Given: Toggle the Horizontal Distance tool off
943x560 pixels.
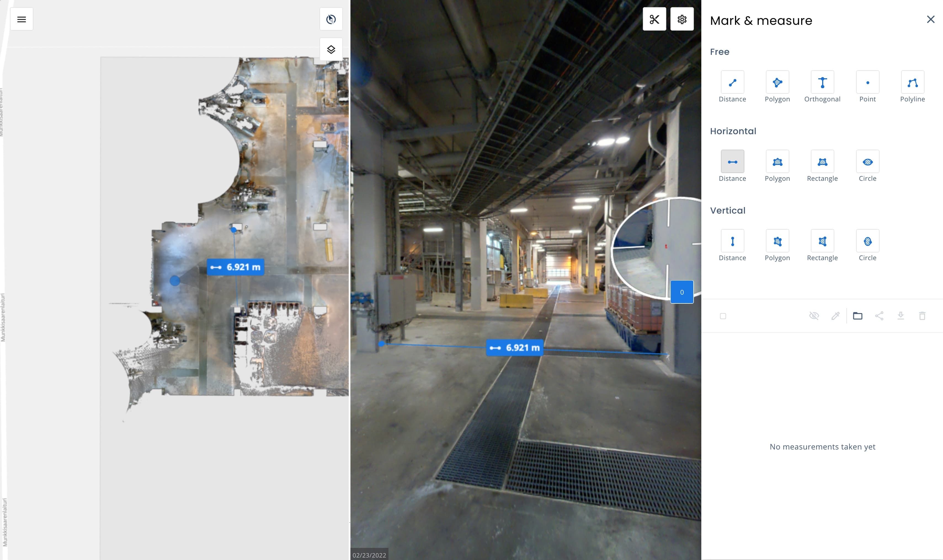Looking at the screenshot, I should coord(732,161).
